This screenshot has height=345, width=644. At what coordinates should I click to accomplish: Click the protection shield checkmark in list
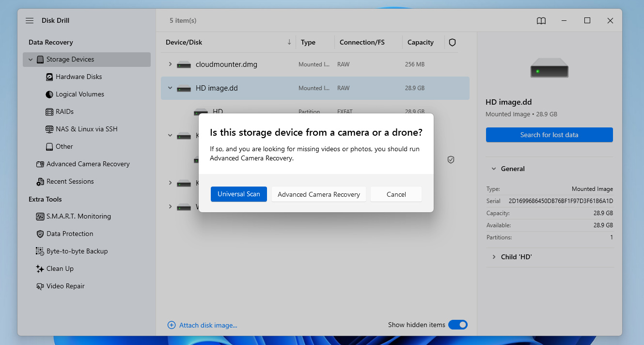[451, 159]
